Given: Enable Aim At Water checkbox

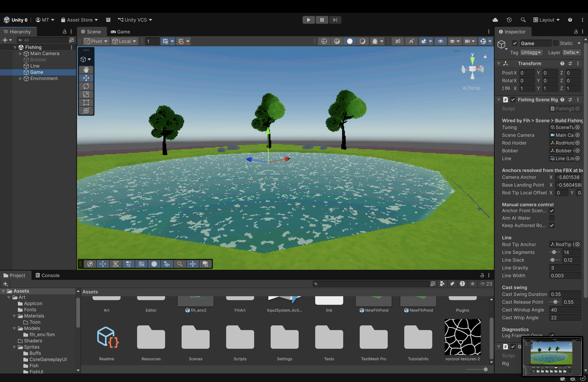Looking at the screenshot, I should [552, 218].
